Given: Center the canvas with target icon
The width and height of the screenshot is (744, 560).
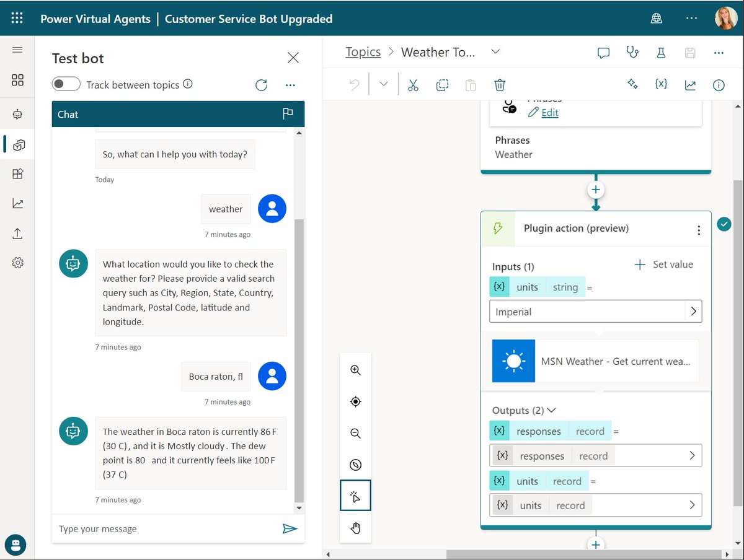Looking at the screenshot, I should [355, 401].
